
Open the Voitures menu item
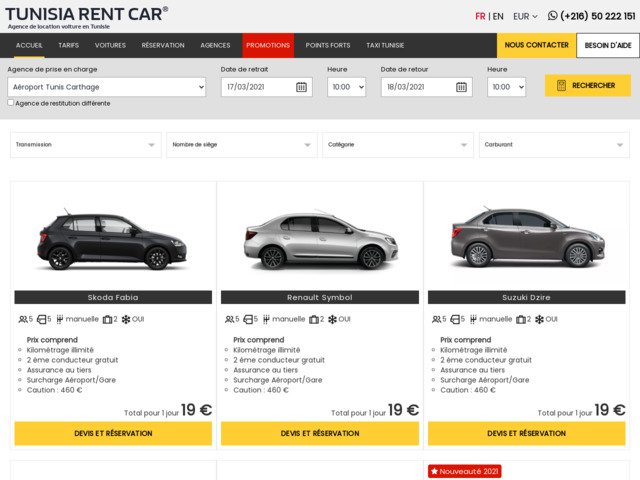pyautogui.click(x=110, y=45)
